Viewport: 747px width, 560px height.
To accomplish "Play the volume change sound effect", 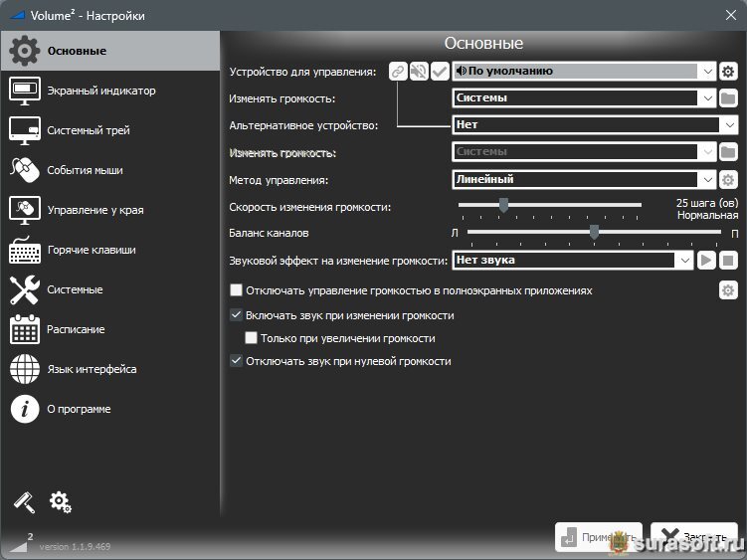I will (706, 261).
